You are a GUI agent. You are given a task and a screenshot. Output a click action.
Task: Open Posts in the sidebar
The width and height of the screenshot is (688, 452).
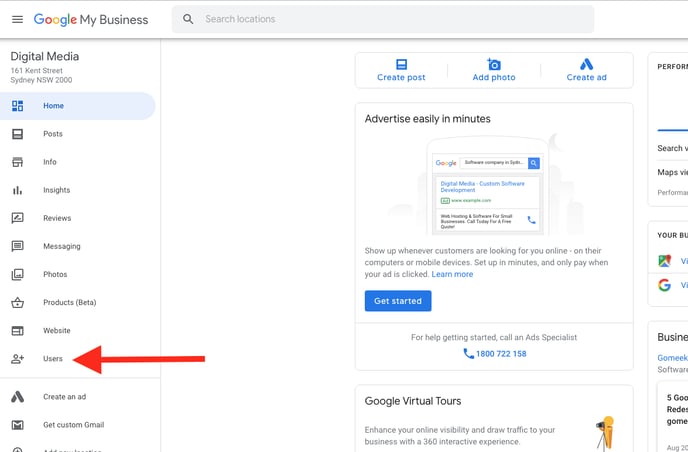click(x=53, y=134)
